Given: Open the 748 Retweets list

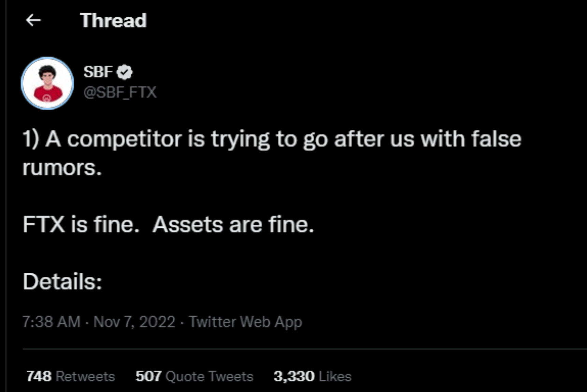Looking at the screenshot, I should (x=71, y=376).
